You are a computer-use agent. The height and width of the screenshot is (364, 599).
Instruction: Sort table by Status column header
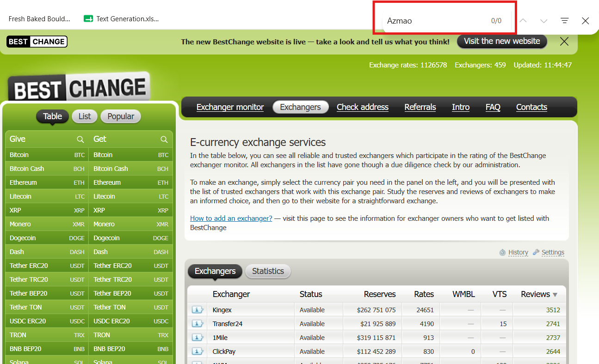click(x=311, y=294)
